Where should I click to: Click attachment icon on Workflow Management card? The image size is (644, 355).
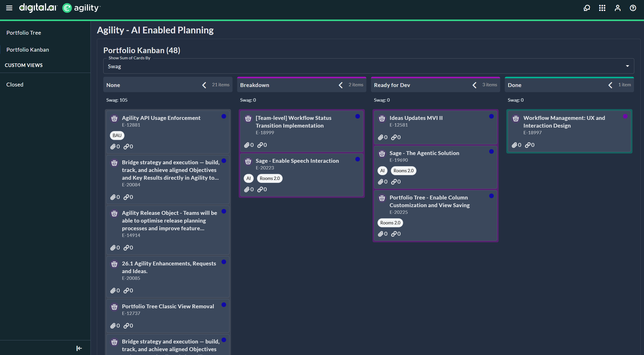[x=515, y=145]
